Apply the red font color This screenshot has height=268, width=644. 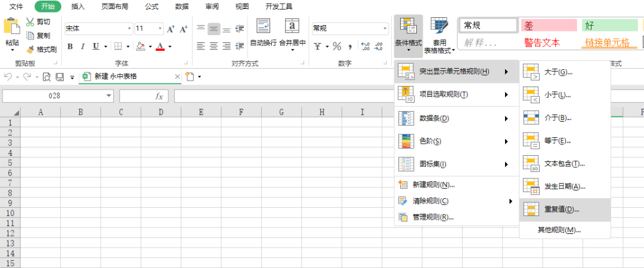(160, 47)
